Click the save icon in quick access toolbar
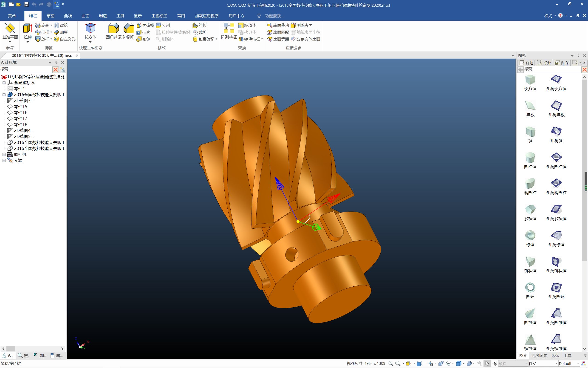 [26, 4]
